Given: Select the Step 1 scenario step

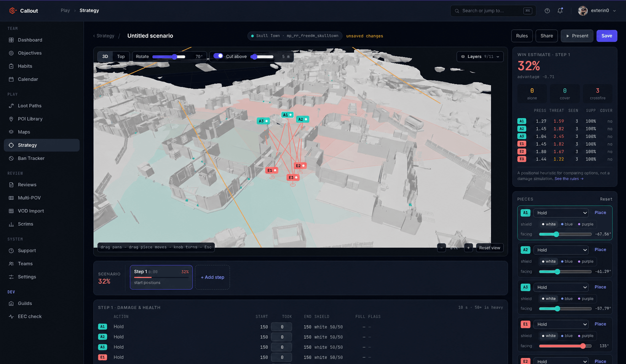Looking at the screenshot, I should tap(161, 277).
